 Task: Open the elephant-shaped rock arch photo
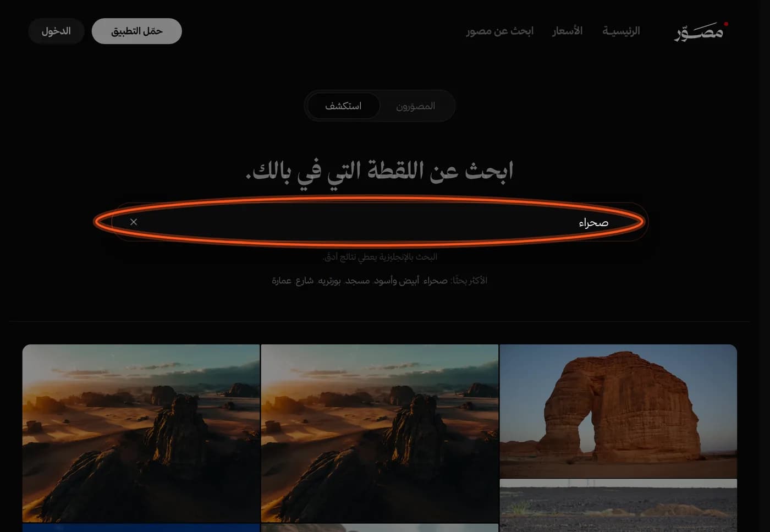tap(618, 411)
